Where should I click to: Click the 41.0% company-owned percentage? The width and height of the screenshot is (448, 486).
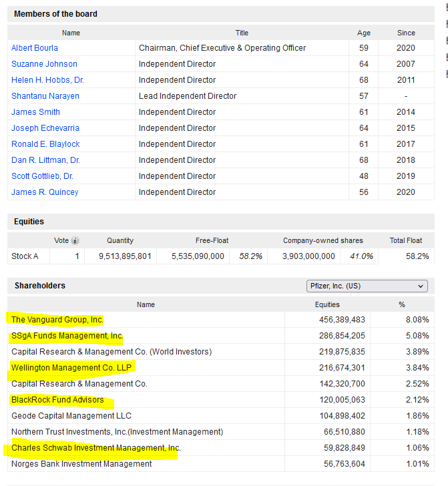361,256
